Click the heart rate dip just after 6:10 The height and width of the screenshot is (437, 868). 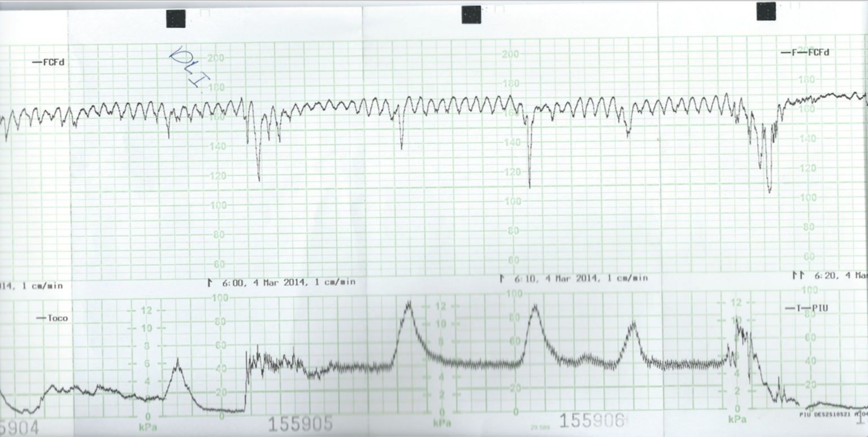pos(530,184)
